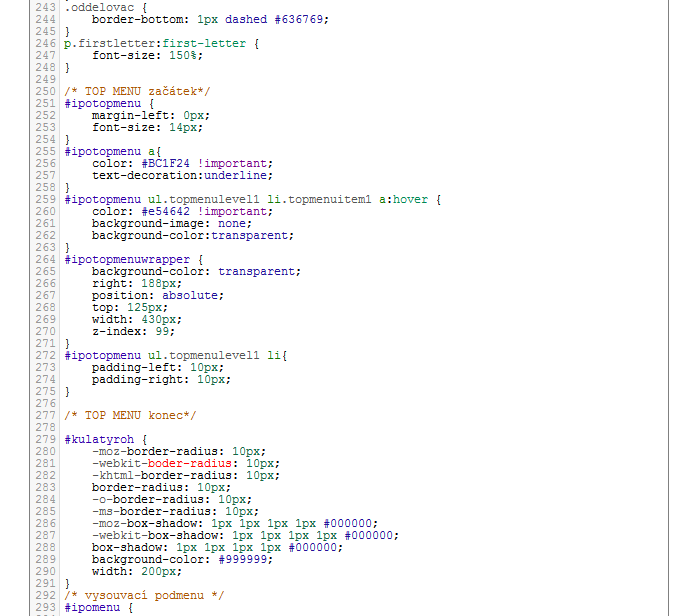Click the .oddelovac selector

tap(99, 7)
